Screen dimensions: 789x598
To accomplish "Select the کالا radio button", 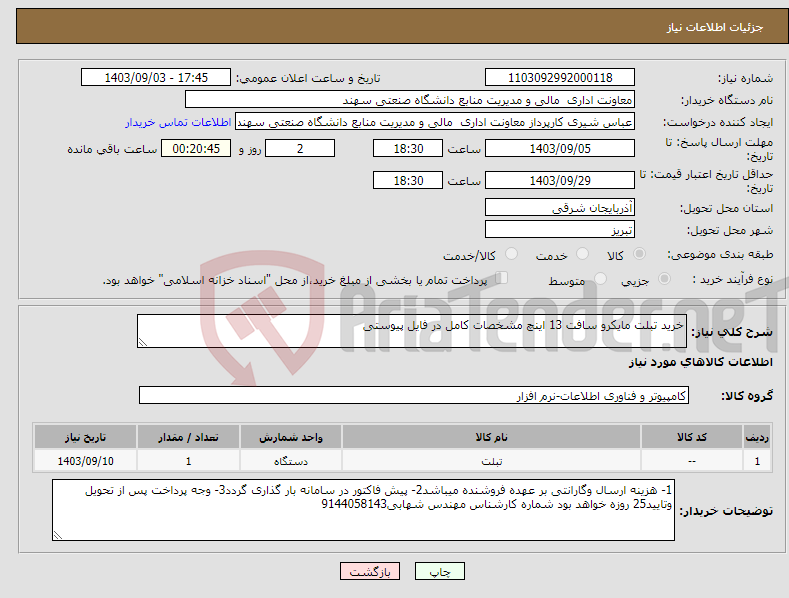I will point(639,254).
